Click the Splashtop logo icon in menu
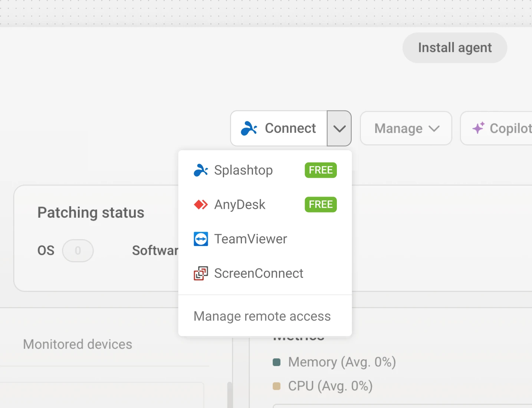This screenshot has height=408, width=532. pyautogui.click(x=201, y=170)
